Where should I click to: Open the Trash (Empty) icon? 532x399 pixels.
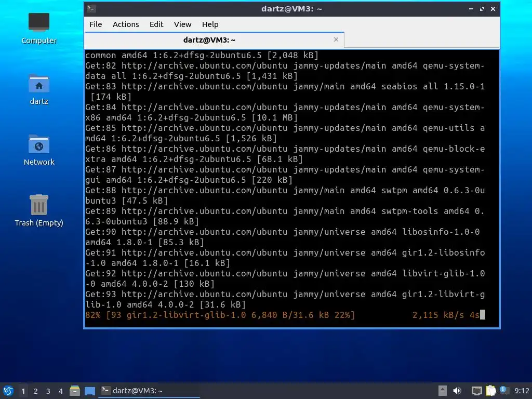[x=38, y=210]
